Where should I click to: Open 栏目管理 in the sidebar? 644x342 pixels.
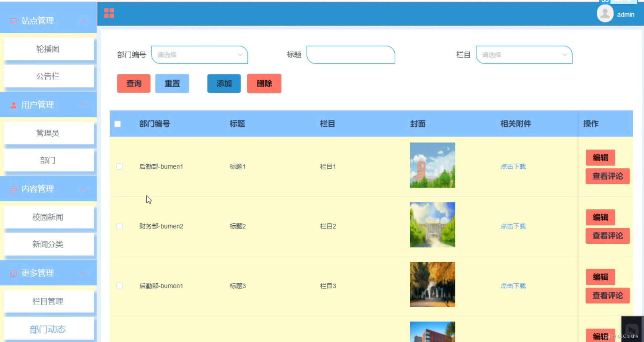click(x=49, y=301)
